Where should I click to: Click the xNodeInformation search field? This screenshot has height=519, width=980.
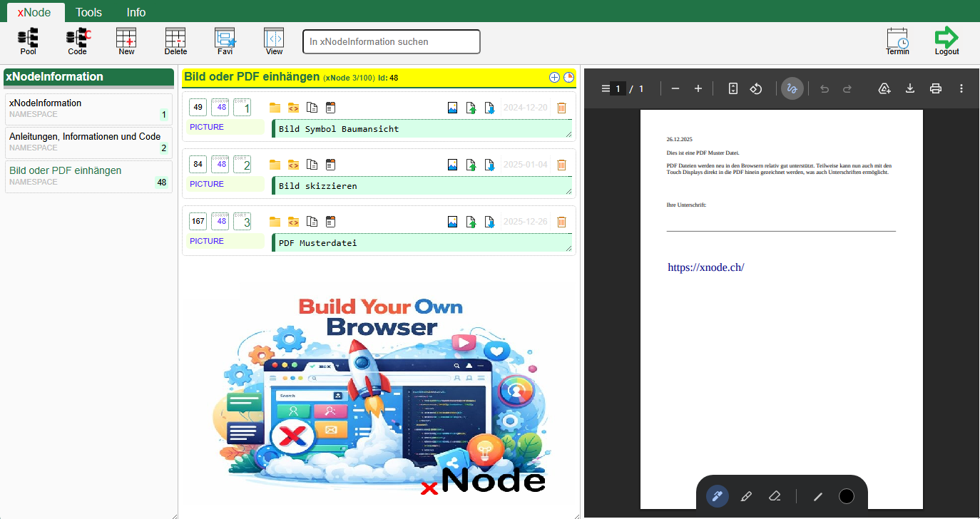tap(391, 41)
